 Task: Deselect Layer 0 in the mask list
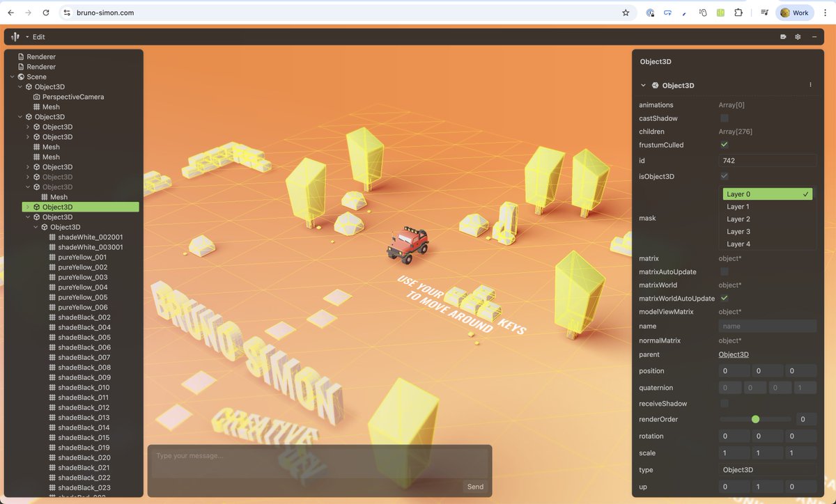[768, 194]
